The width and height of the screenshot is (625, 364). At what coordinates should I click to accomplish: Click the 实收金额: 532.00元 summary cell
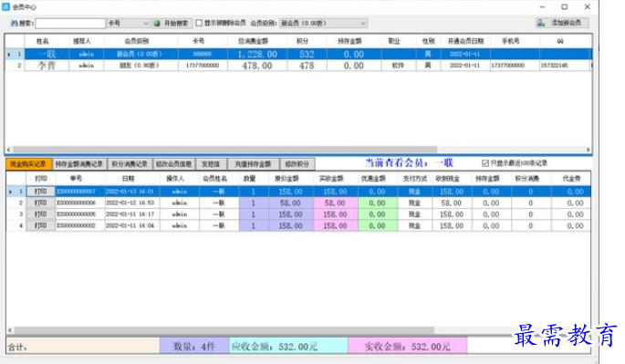point(408,347)
